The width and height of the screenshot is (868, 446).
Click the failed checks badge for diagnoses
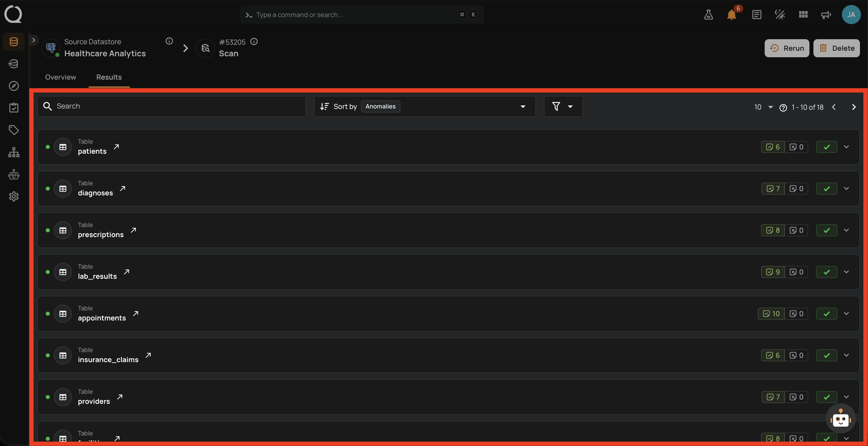pos(796,189)
